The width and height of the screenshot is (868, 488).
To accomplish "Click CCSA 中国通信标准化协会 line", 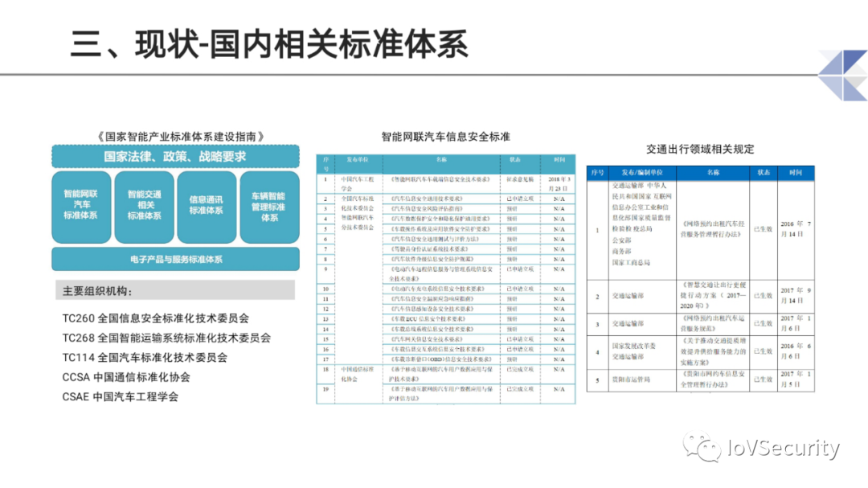I will click(126, 377).
